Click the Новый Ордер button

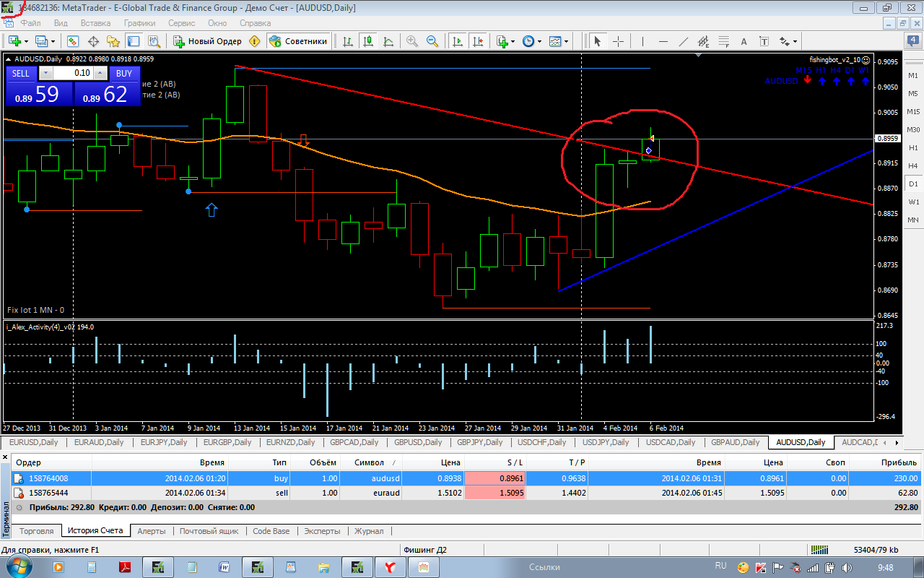click(x=207, y=41)
